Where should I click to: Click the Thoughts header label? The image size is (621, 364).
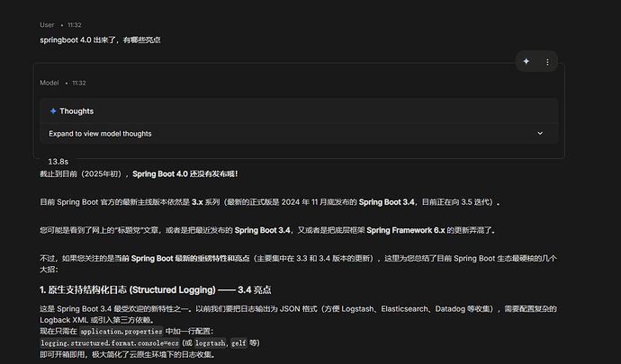click(76, 111)
